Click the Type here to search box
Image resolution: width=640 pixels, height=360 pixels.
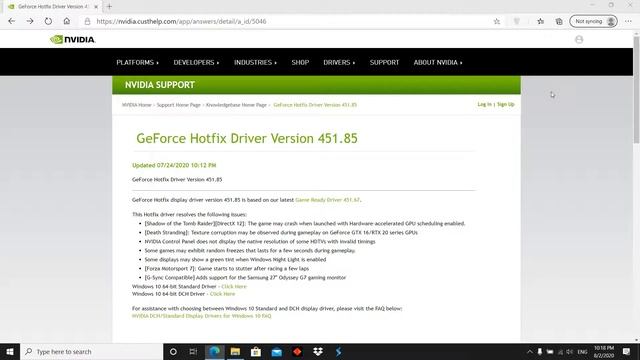(91, 351)
